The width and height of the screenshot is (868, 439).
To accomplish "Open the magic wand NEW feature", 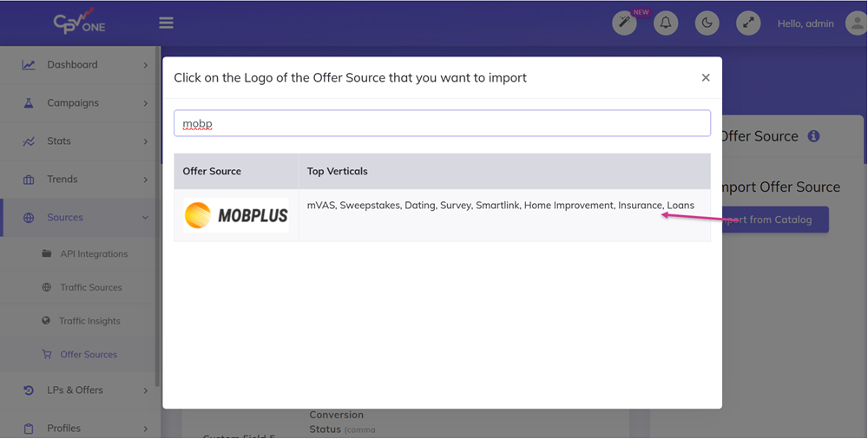I will tap(624, 23).
